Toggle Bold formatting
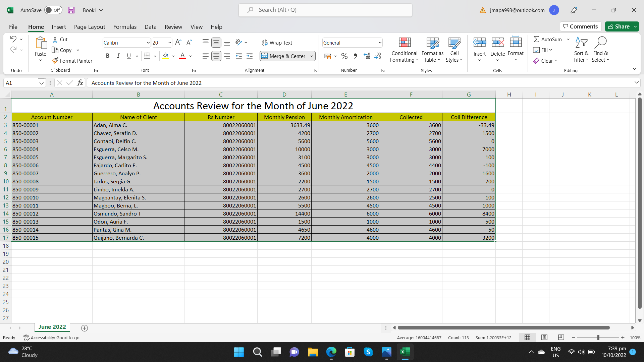644x362 pixels. click(x=108, y=56)
